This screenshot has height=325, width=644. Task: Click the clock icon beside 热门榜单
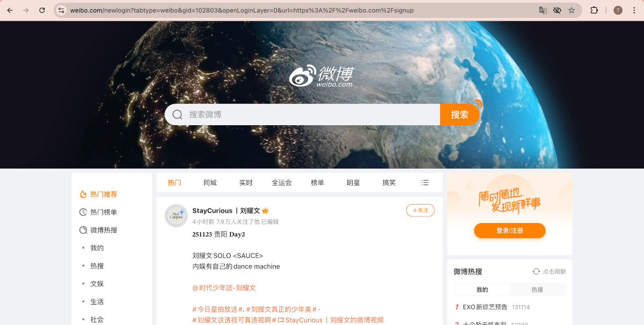coord(83,212)
